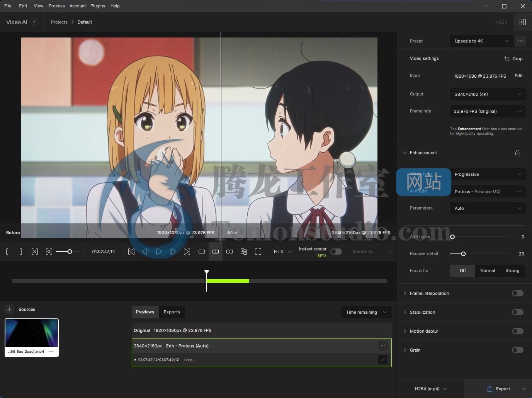Viewport: 532px width, 398px height.
Task: Expand the render options chevron
Action: click(x=389, y=252)
